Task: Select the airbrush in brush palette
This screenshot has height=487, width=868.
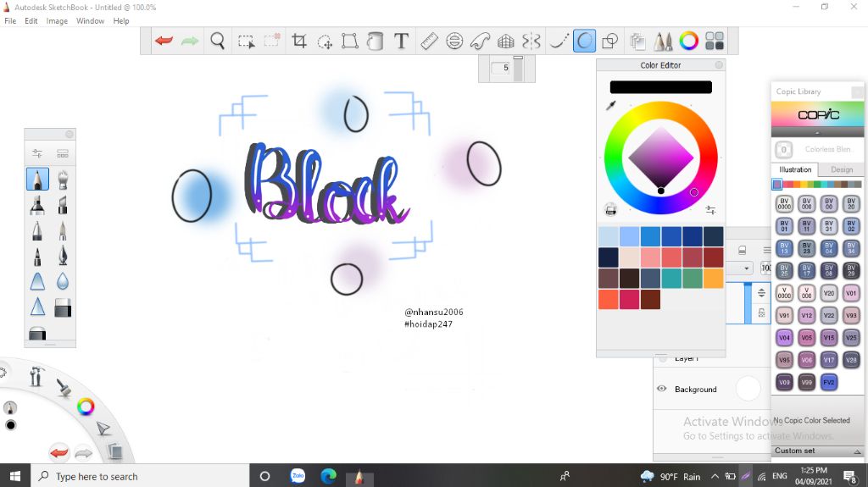Action: coord(63,180)
